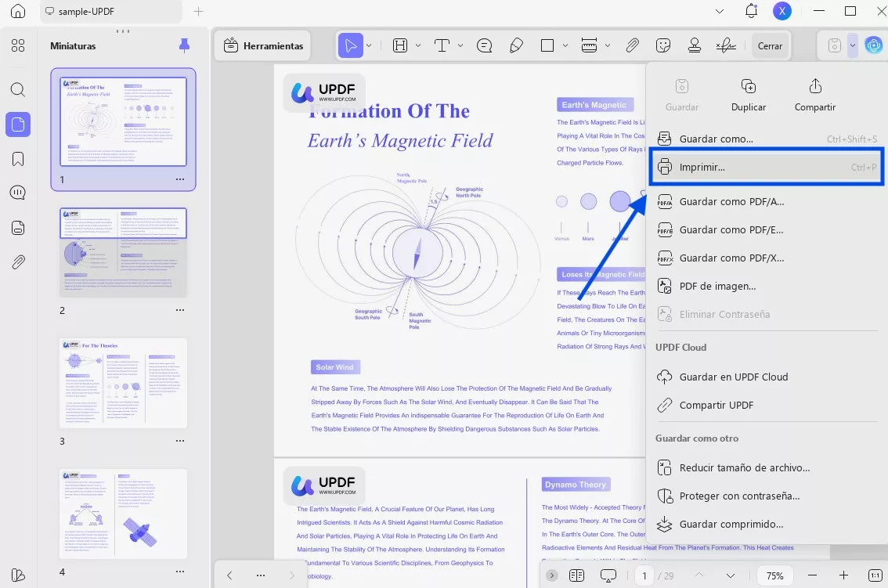Viewport: 888px width, 588px height.
Task: Open the sidebar form fields panel icon
Action: (18, 228)
